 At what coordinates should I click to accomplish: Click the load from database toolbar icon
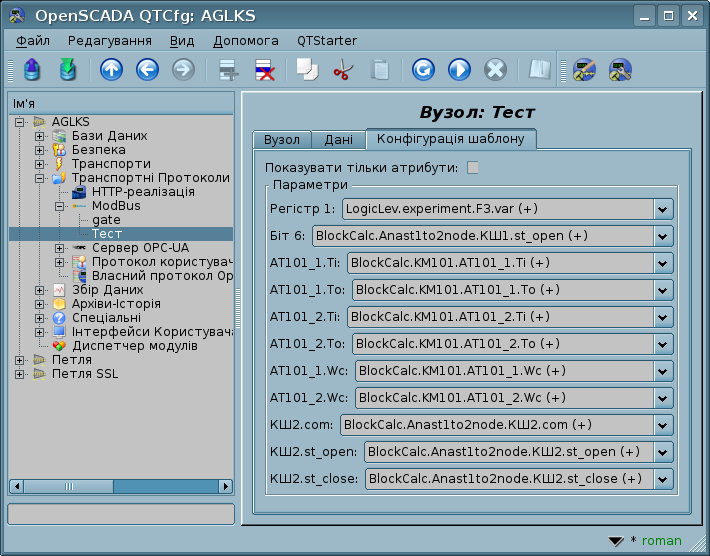31,70
